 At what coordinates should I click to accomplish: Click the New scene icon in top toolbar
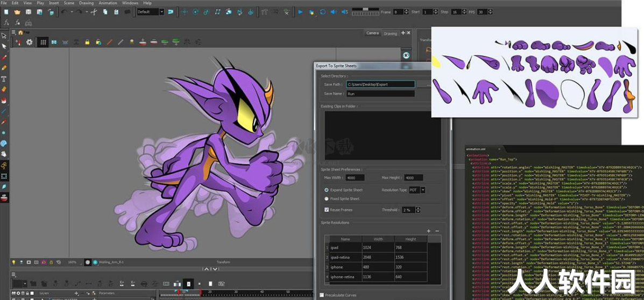coord(6,12)
